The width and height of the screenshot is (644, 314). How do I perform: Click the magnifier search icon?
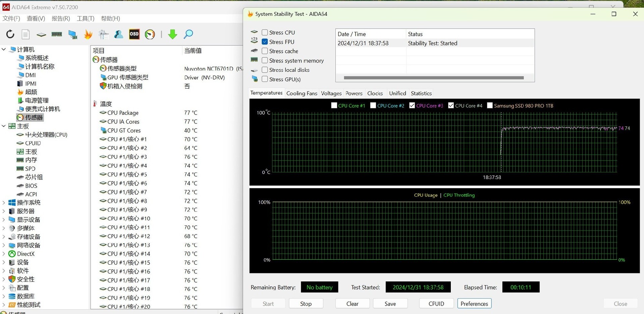[188, 34]
